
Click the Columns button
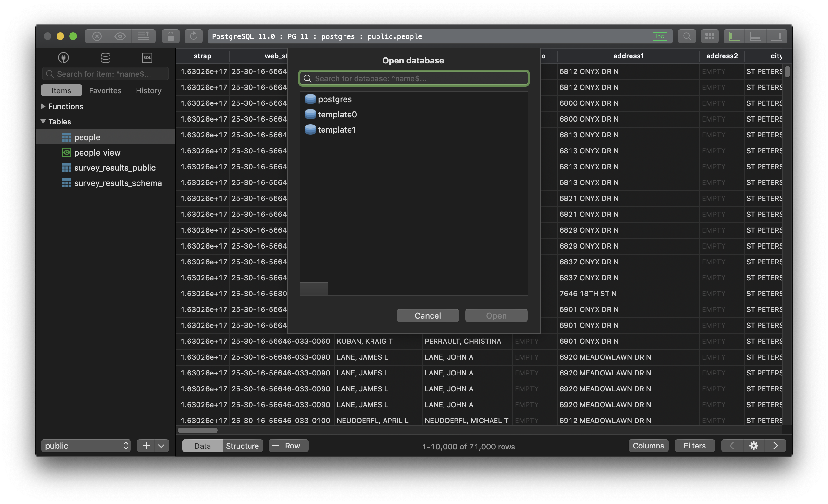coord(648,446)
